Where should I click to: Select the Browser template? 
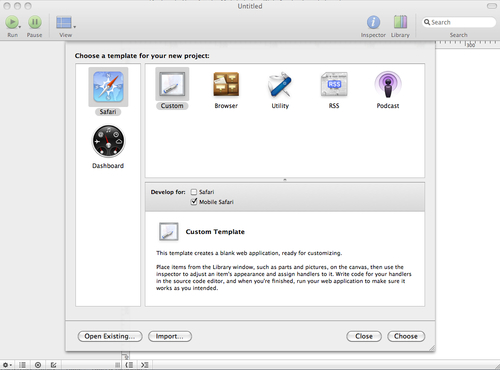tap(226, 90)
